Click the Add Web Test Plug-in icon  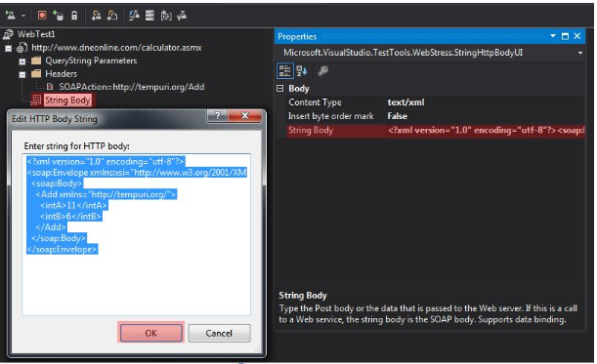(x=112, y=16)
